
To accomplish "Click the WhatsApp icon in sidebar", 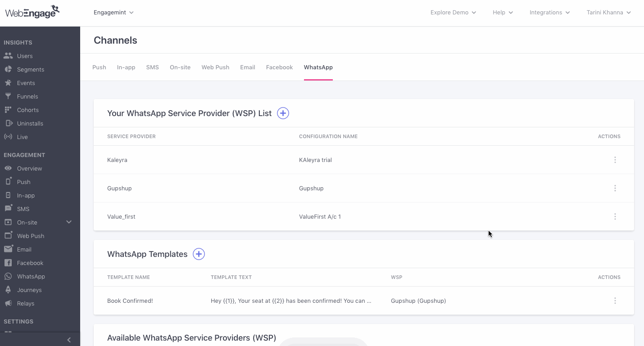I will point(8,276).
